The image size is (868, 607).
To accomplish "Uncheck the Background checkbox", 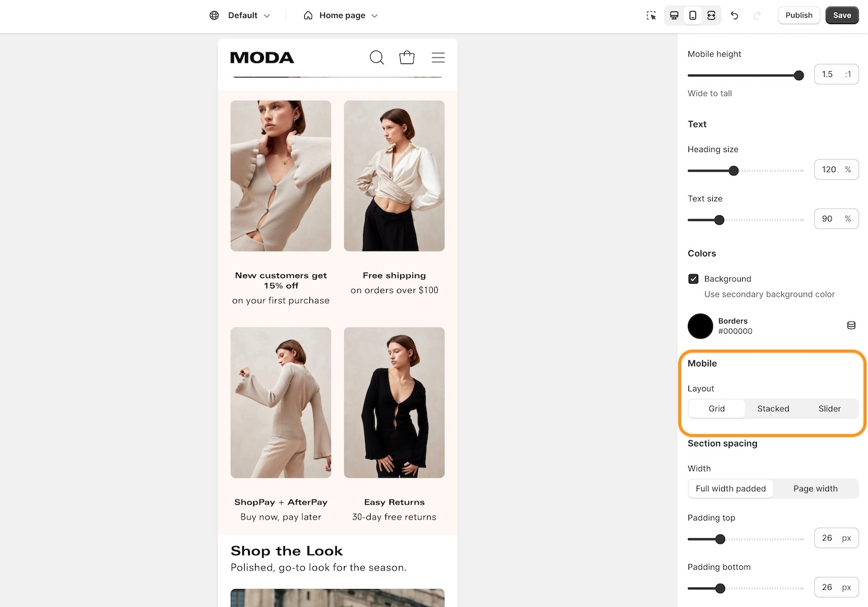I will pyautogui.click(x=693, y=279).
